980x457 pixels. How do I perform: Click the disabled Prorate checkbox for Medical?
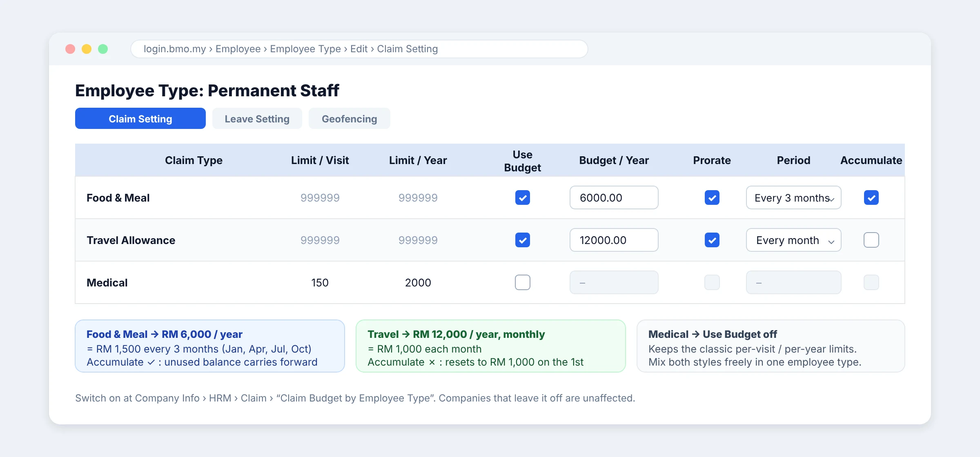[712, 282]
